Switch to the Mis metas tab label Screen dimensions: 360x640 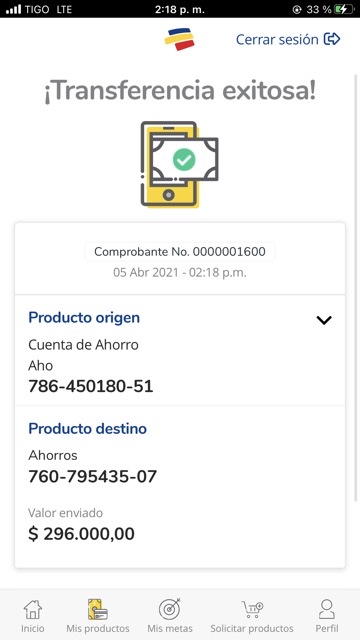click(x=170, y=629)
